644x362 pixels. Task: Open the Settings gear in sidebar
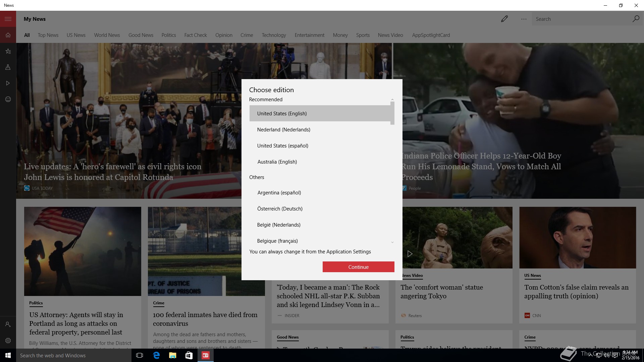[x=8, y=341]
